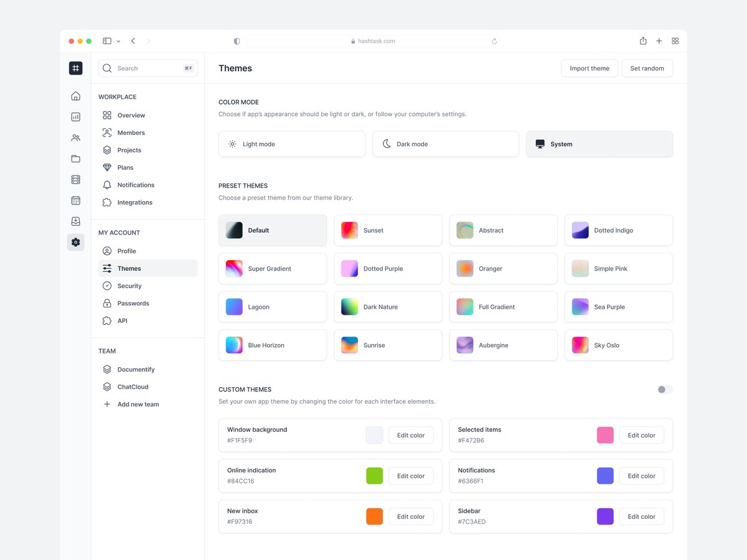Open API under My Account
Screen dimensions: 747x560
coord(148,320)
